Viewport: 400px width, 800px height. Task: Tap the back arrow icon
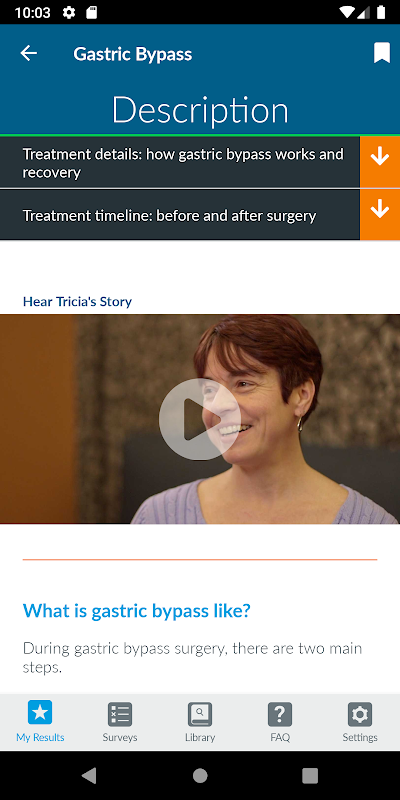pyautogui.click(x=29, y=54)
